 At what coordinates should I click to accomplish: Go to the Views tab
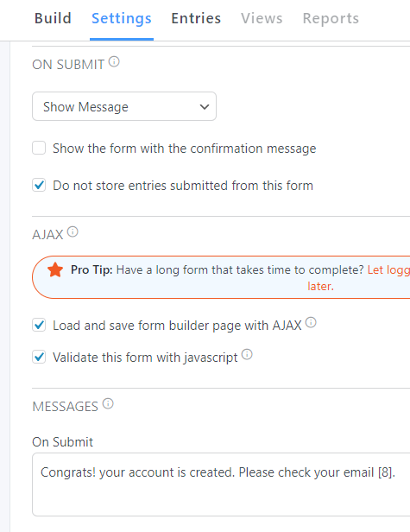pyautogui.click(x=262, y=18)
